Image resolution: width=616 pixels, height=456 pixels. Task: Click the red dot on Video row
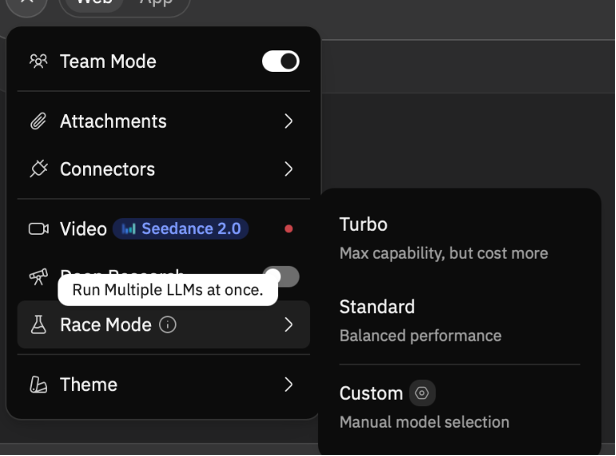pos(288,229)
